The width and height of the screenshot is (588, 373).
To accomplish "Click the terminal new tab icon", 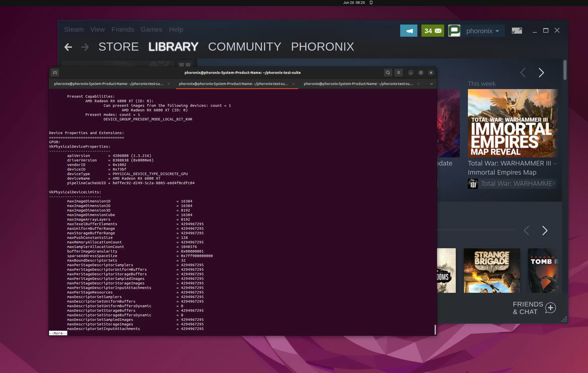I will pos(54,72).
